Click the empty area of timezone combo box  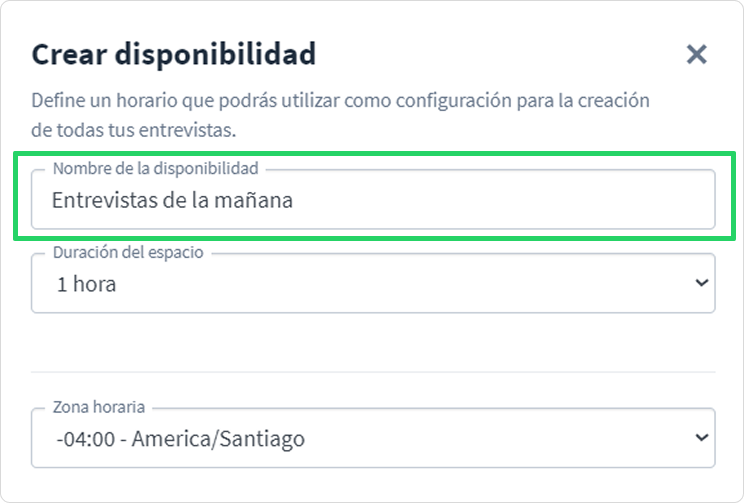coord(498,439)
